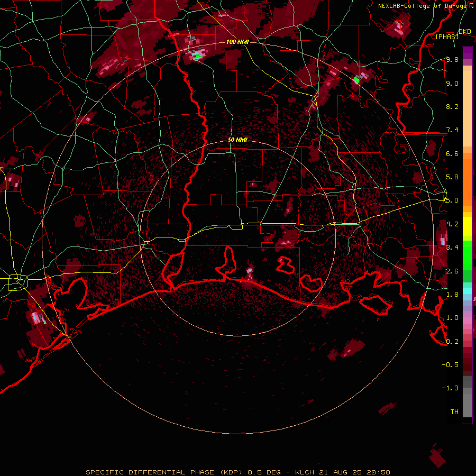Click the 0.2 value on color scale
The image size is (476, 476).
click(452, 342)
